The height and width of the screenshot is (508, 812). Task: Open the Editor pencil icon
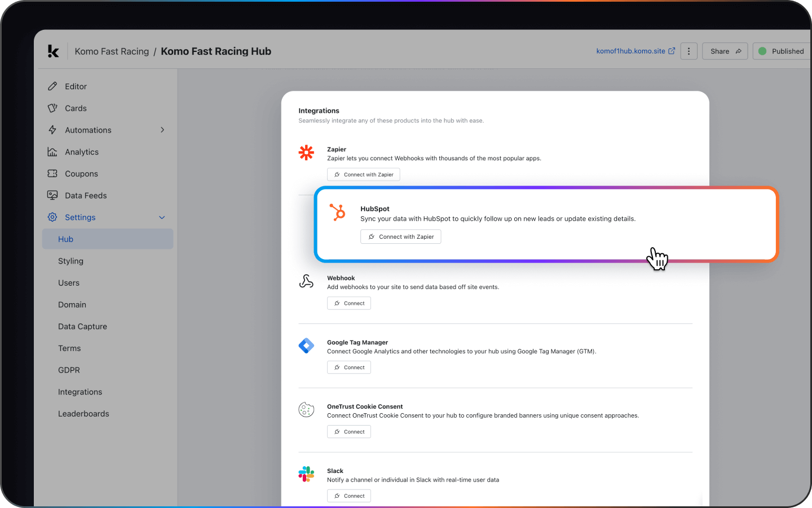pyautogui.click(x=52, y=86)
